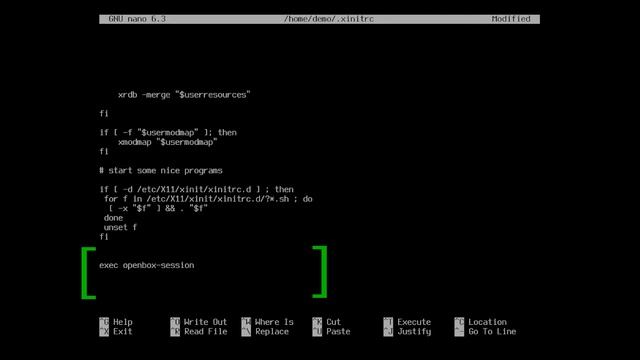The height and width of the screenshot is (360, 640).
Task: Click the xmodmap "$usermodmap" line
Action: (168, 142)
